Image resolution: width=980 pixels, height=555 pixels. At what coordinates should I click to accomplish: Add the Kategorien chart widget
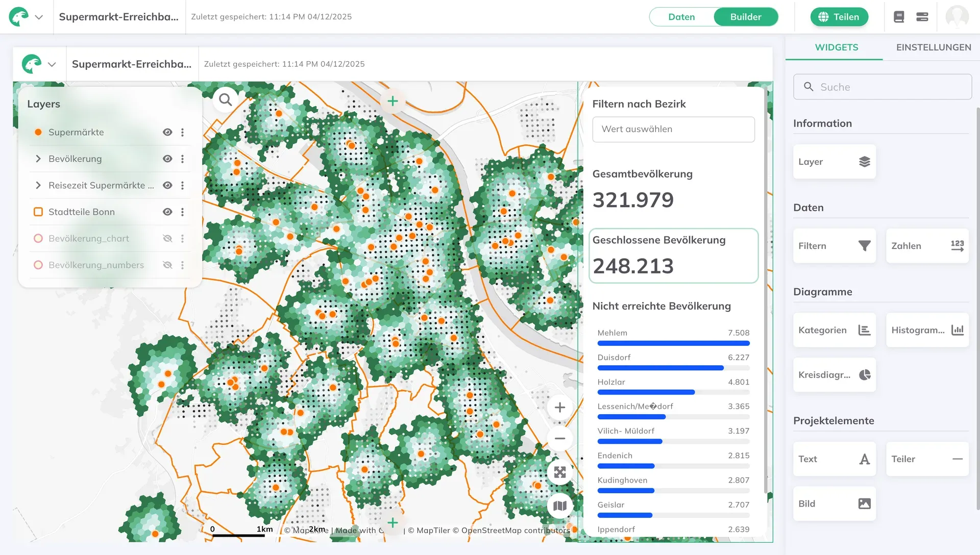click(x=835, y=330)
